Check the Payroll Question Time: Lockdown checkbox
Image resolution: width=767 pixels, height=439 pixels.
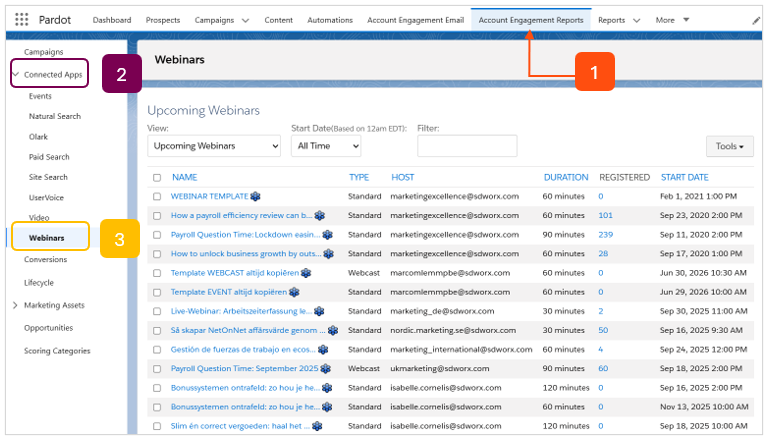point(157,235)
